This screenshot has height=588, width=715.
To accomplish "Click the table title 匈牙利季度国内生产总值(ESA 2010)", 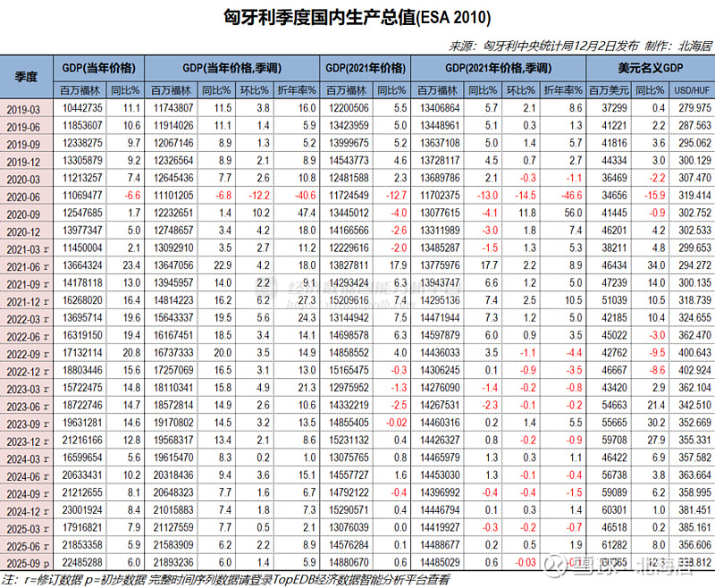I will 357,17.
